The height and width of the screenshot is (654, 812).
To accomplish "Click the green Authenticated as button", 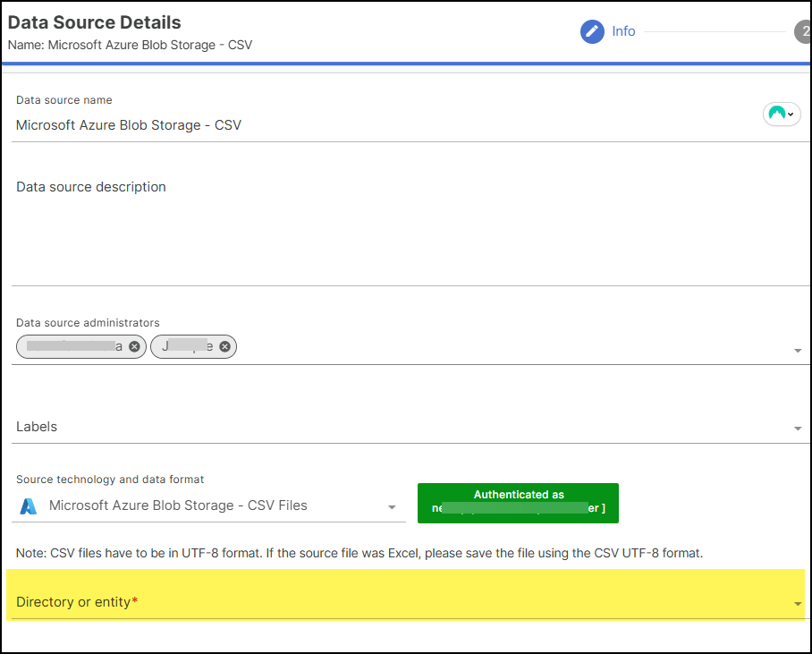I will 518,503.
